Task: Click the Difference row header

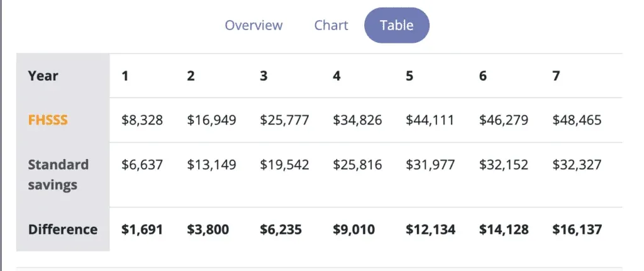Action: (63, 230)
